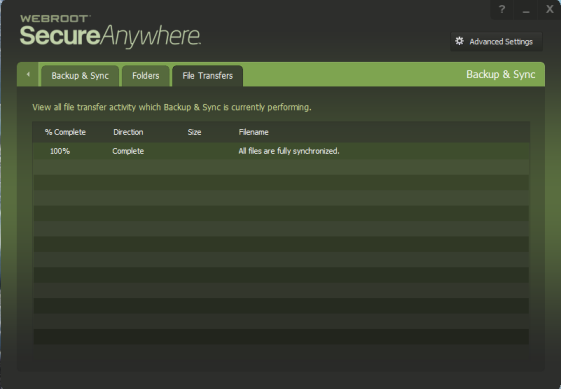The height and width of the screenshot is (389, 561).
Task: Close the SecureAnywhere window with X
Action: pos(550,9)
